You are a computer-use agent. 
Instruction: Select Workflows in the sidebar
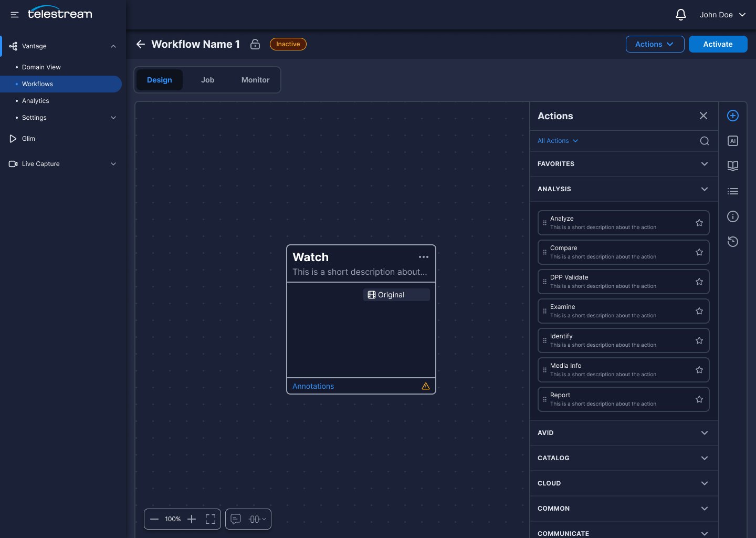[61, 84]
